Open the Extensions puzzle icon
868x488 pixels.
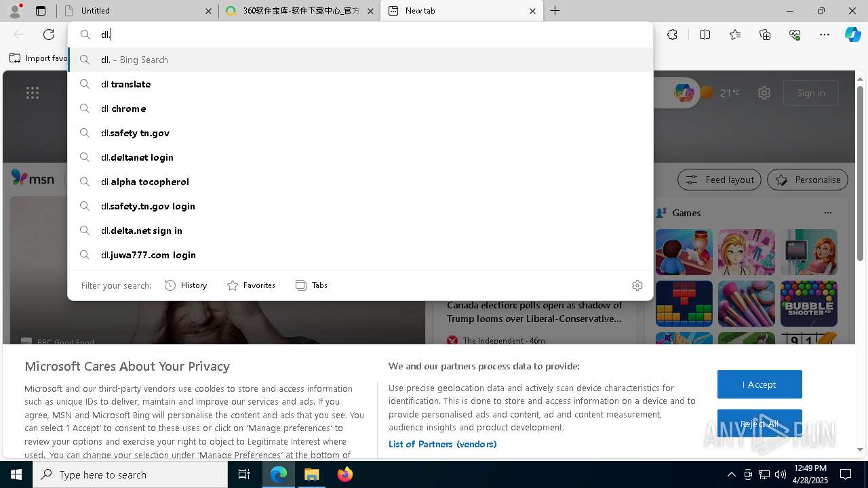(x=672, y=35)
